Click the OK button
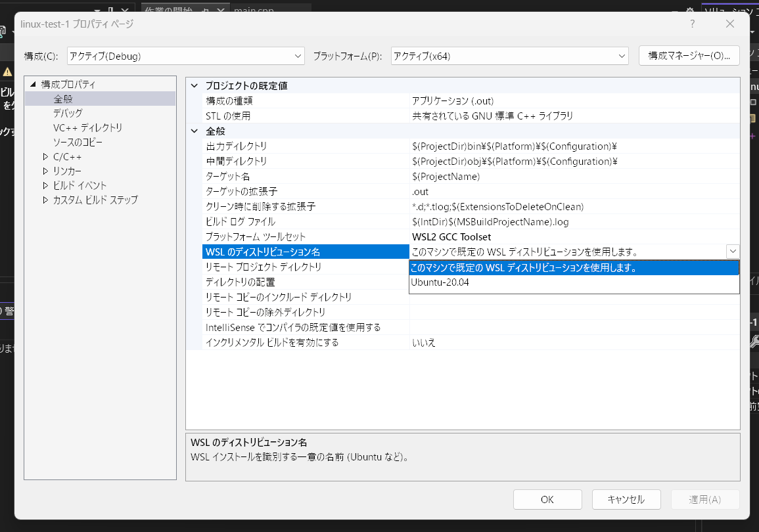Image resolution: width=759 pixels, height=532 pixels. coord(547,499)
